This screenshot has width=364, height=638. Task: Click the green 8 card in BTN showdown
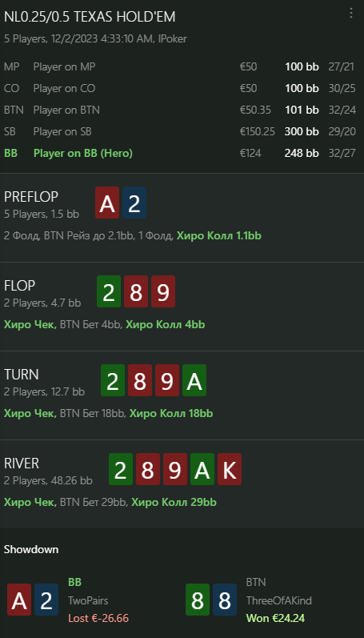(198, 600)
